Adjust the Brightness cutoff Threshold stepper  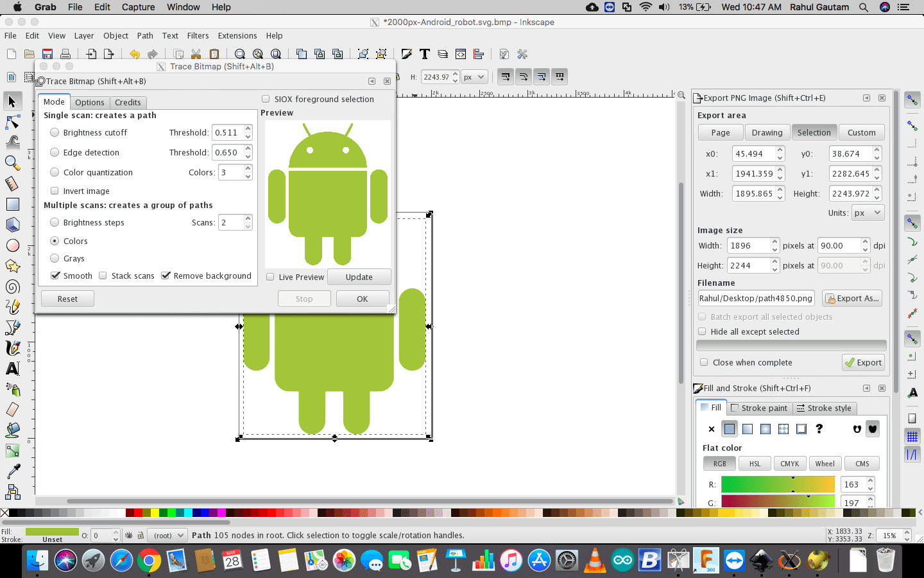click(x=248, y=132)
